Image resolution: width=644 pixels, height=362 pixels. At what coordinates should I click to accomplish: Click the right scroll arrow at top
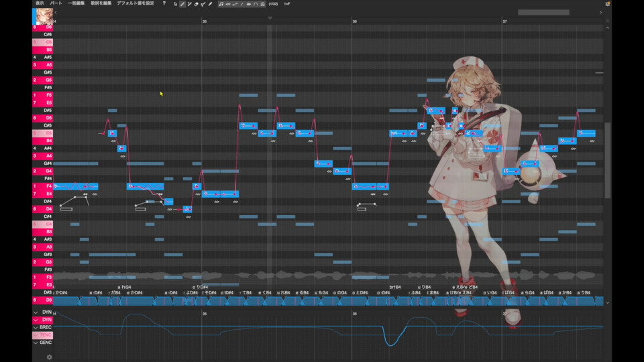click(x=600, y=13)
